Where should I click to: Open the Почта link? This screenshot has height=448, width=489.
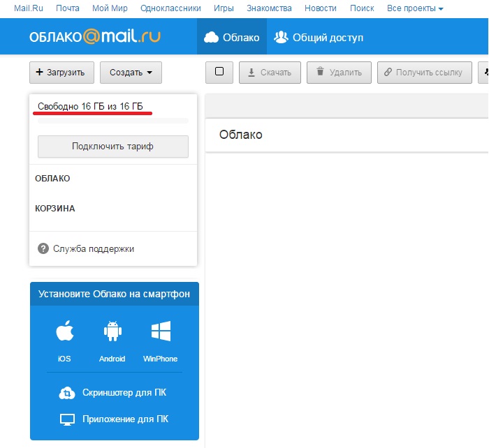tap(68, 8)
